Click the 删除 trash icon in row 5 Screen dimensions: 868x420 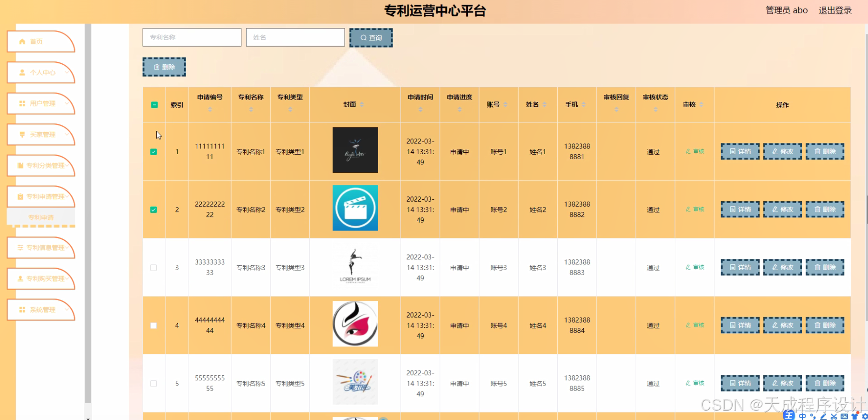coord(817,383)
